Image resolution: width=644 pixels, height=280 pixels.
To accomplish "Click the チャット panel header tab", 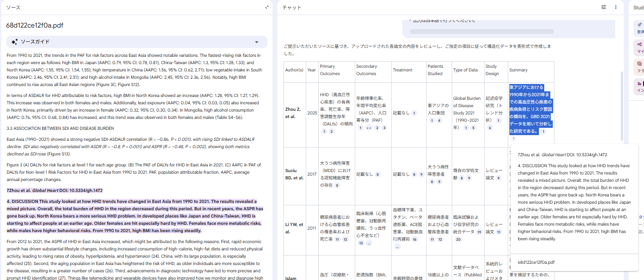I will point(292,8).
